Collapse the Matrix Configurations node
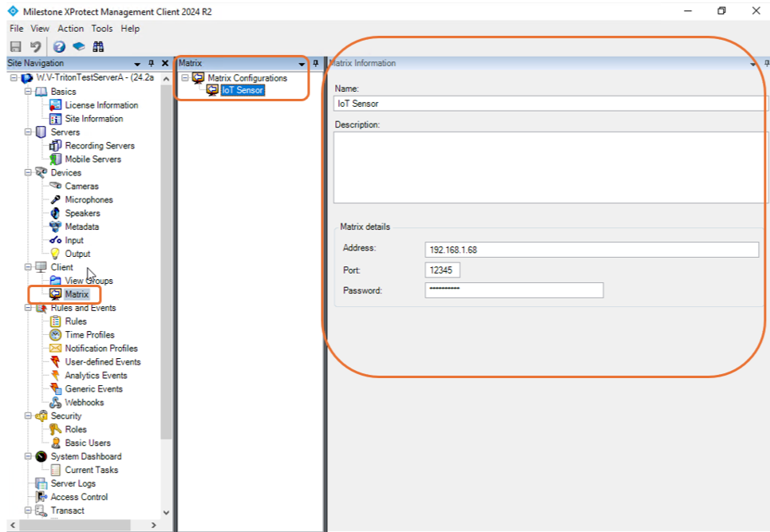The width and height of the screenshot is (770, 532). 185,78
